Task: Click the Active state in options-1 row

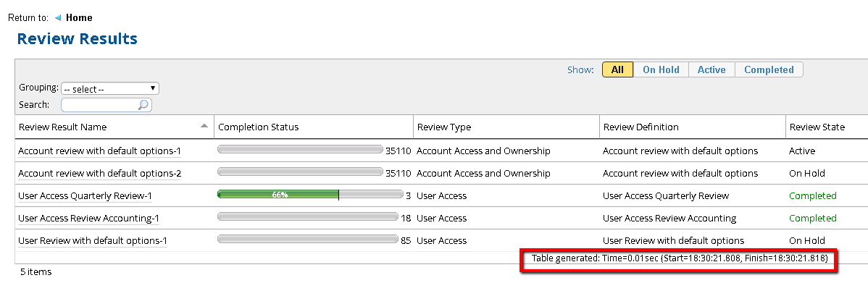Action: 802,151
